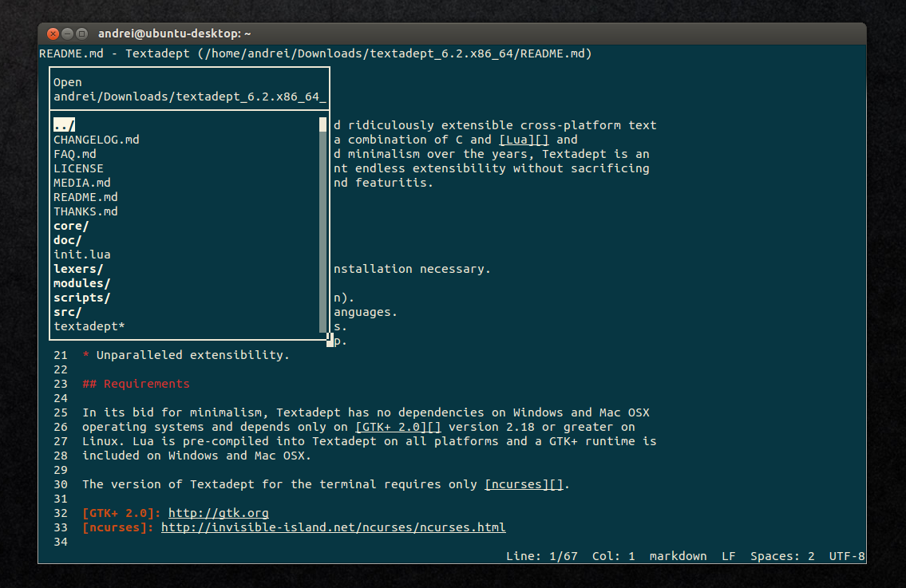Expand the doc/ folder
906x588 pixels.
point(68,240)
